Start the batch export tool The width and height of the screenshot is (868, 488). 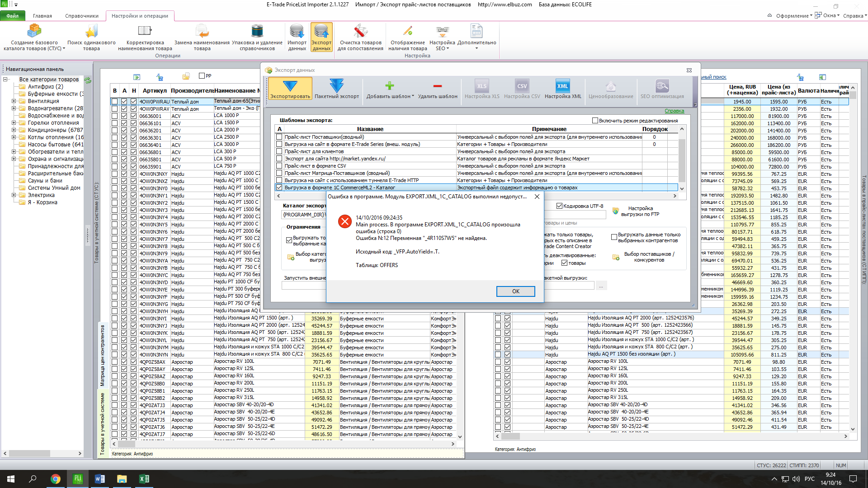click(337, 88)
